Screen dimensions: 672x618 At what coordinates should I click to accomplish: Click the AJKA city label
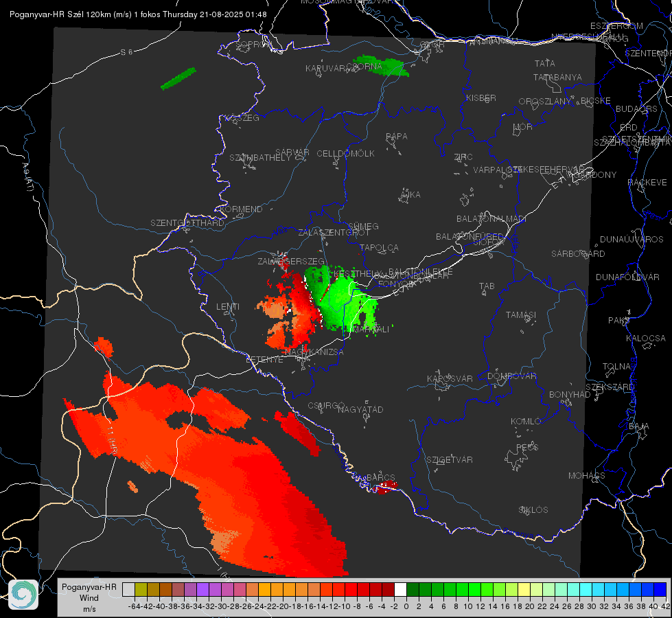410,195
